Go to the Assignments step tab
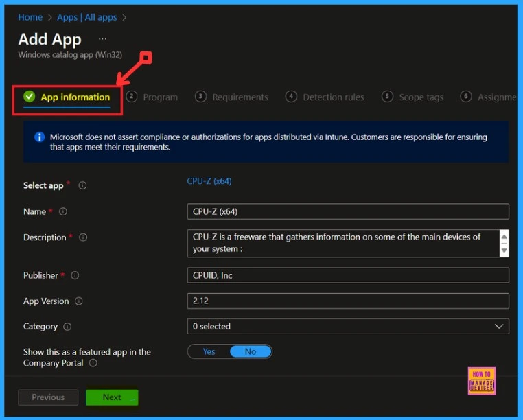Viewport: 523px width, 420px height. (488, 97)
